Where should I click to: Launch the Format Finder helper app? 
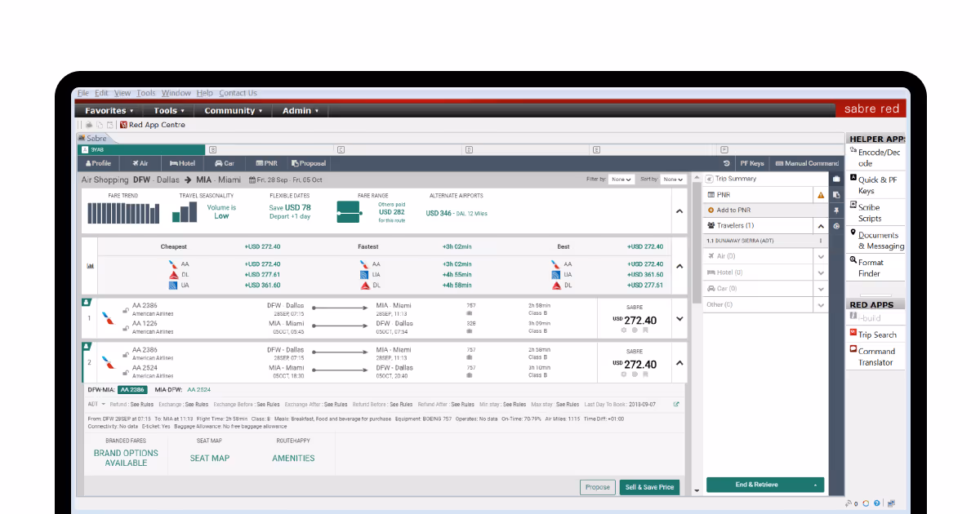(x=875, y=267)
